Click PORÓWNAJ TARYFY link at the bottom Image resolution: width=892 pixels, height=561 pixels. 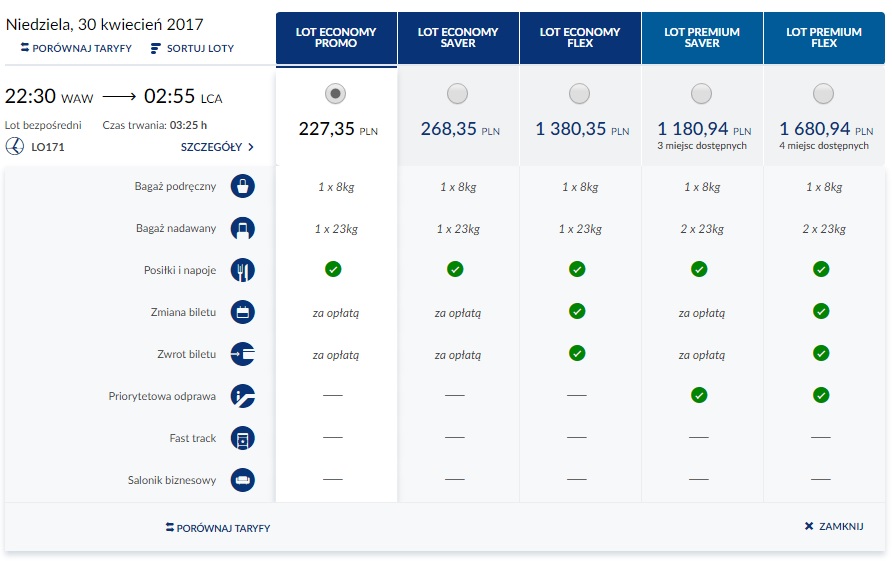[217, 528]
